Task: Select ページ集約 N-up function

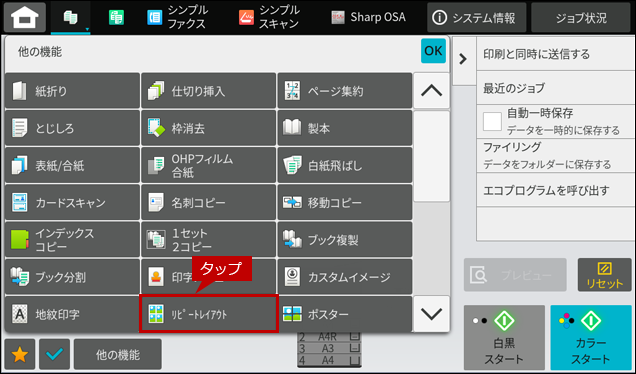Action: click(345, 90)
